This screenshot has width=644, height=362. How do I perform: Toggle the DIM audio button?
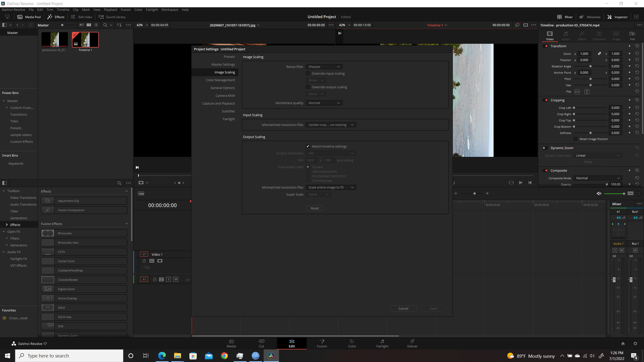click(x=630, y=193)
